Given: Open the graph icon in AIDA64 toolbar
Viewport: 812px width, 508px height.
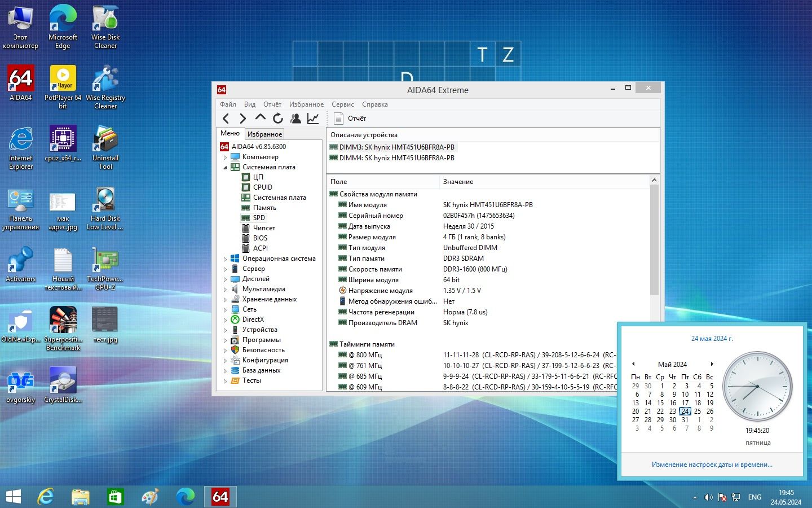Looking at the screenshot, I should coord(313,119).
